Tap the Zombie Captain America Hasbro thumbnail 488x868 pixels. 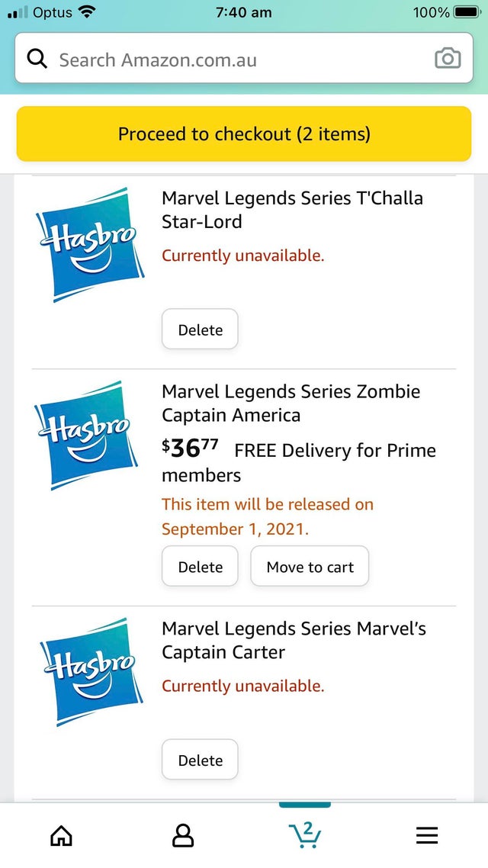click(x=87, y=435)
